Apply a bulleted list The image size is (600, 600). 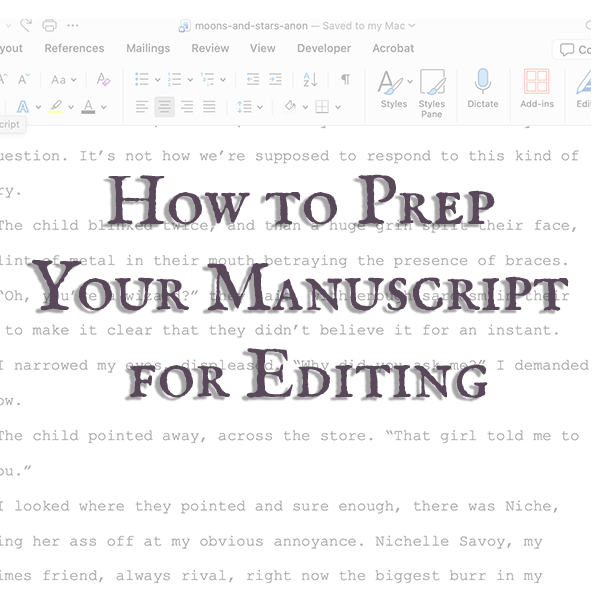pyautogui.click(x=142, y=80)
